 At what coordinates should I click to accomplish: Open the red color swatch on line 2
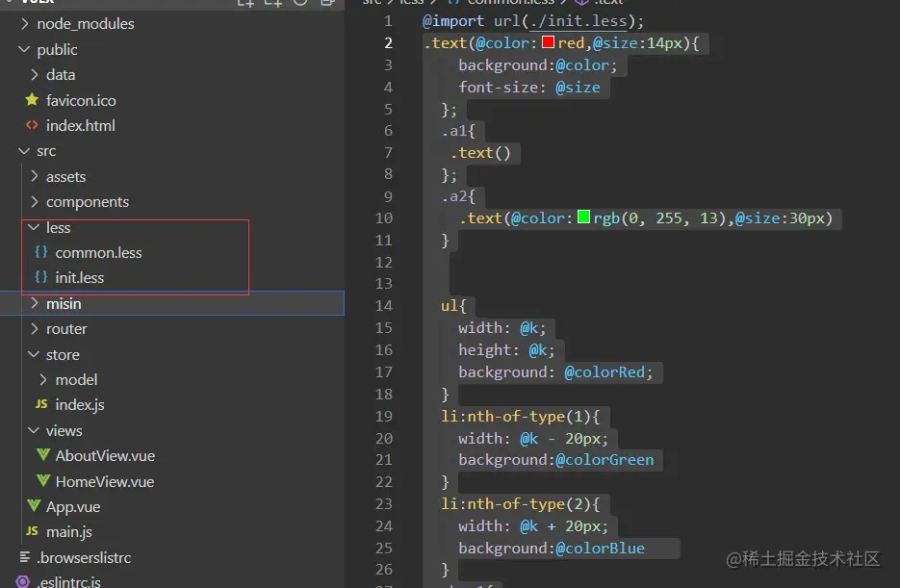[548, 42]
